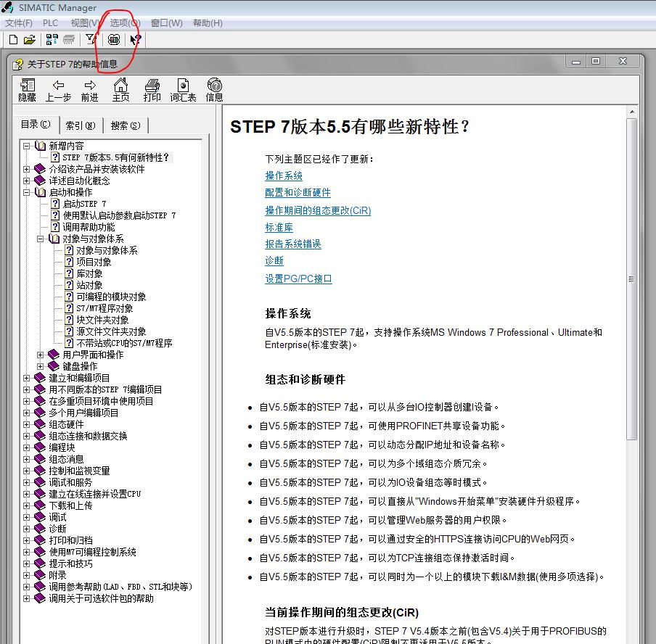Switch to the 搜索(S) tab

coord(126,125)
